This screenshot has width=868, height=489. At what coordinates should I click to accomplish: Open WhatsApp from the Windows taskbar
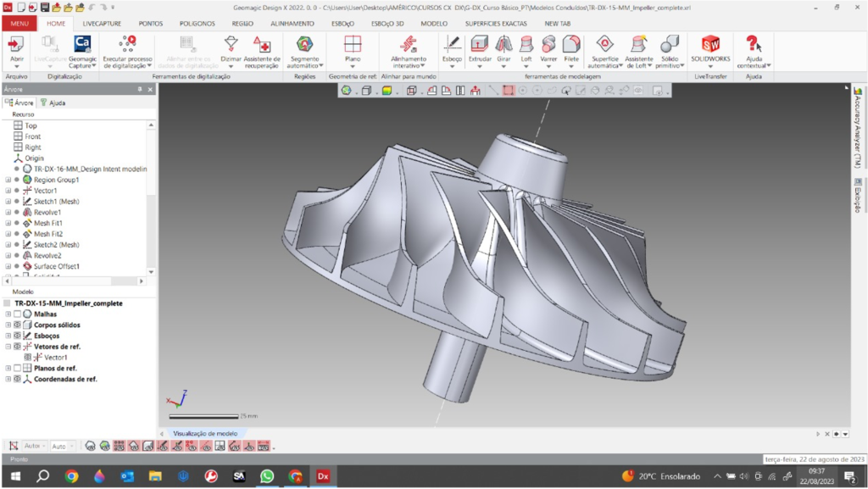[x=267, y=476]
